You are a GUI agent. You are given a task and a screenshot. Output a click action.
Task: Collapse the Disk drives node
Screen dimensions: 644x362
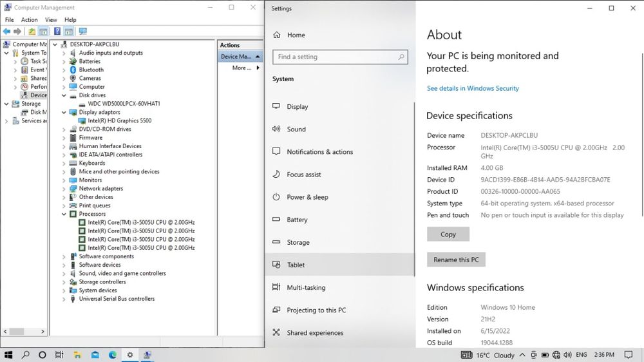[x=64, y=95]
